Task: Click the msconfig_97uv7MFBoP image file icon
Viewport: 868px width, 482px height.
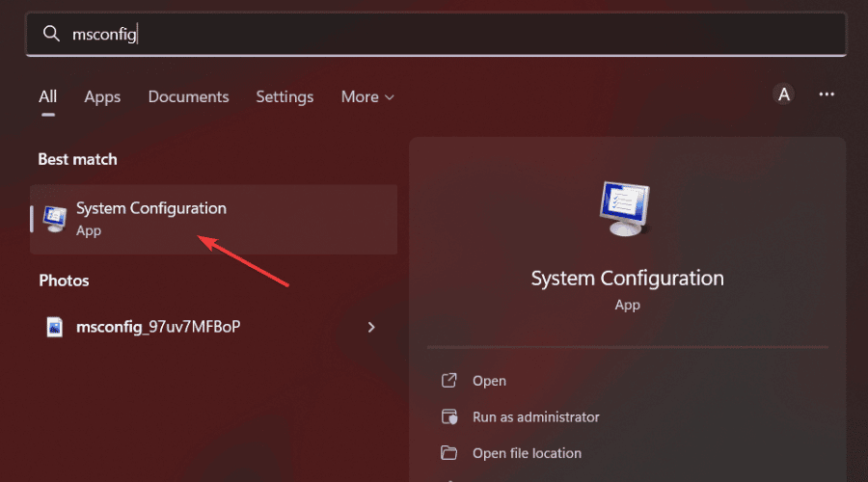Action: [x=54, y=327]
